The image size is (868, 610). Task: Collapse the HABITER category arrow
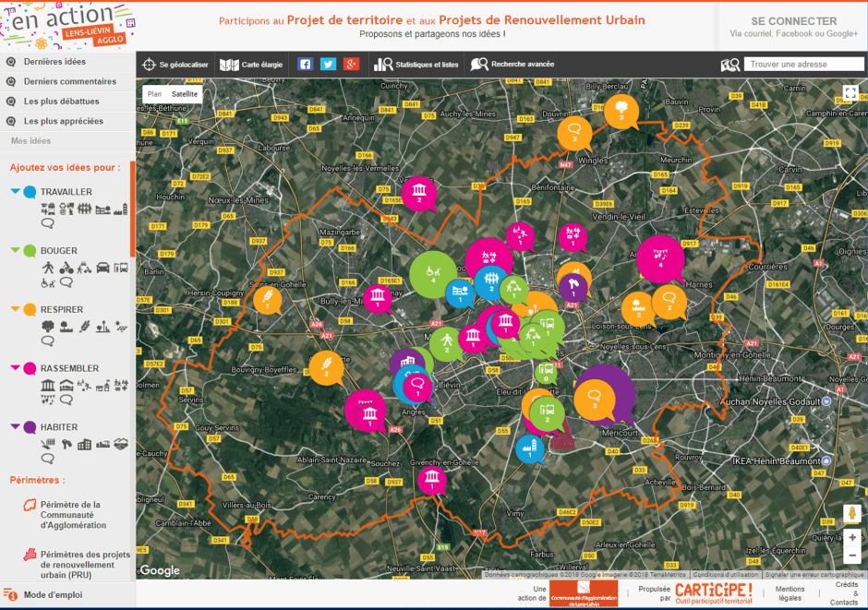point(16,427)
